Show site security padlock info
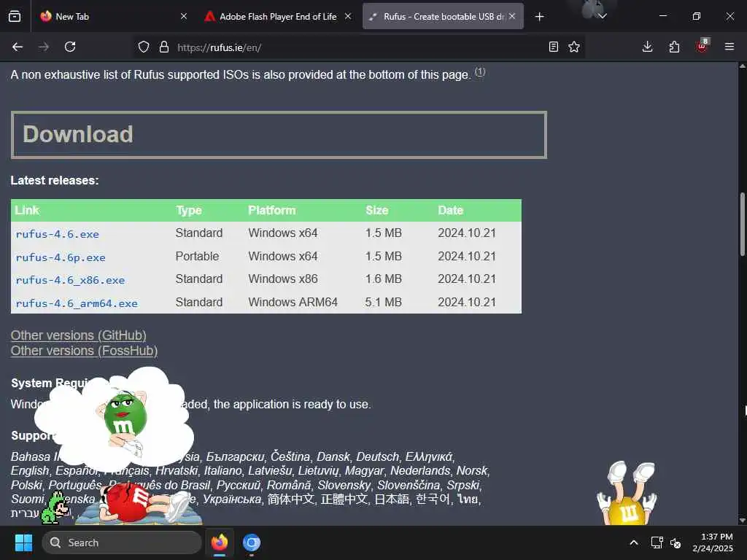The image size is (747, 560). 164,47
